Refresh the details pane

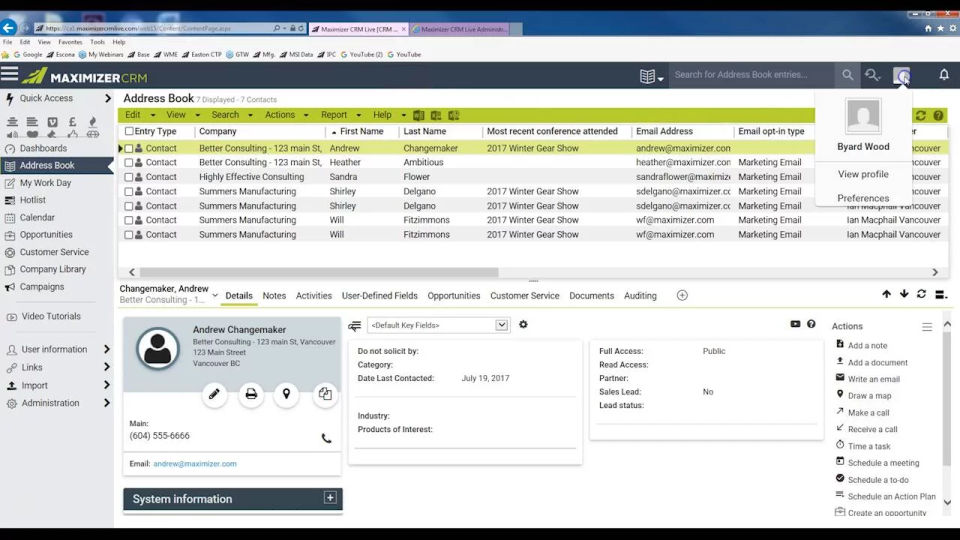tap(921, 294)
